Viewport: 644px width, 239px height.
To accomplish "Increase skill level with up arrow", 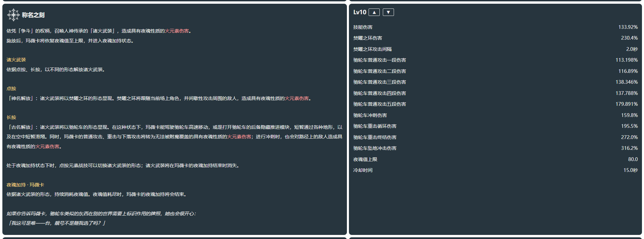I will [x=374, y=12].
